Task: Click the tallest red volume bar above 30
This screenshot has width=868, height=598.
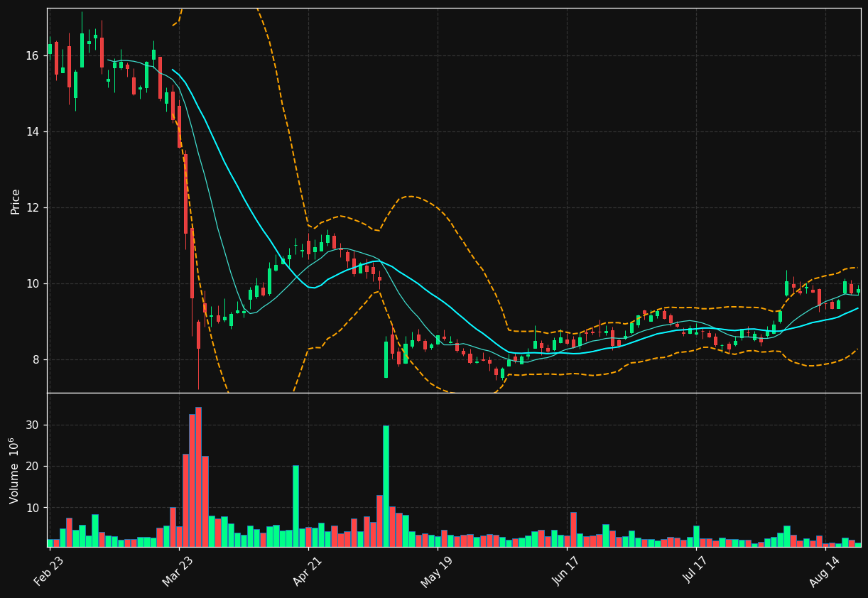Action: (x=198, y=477)
